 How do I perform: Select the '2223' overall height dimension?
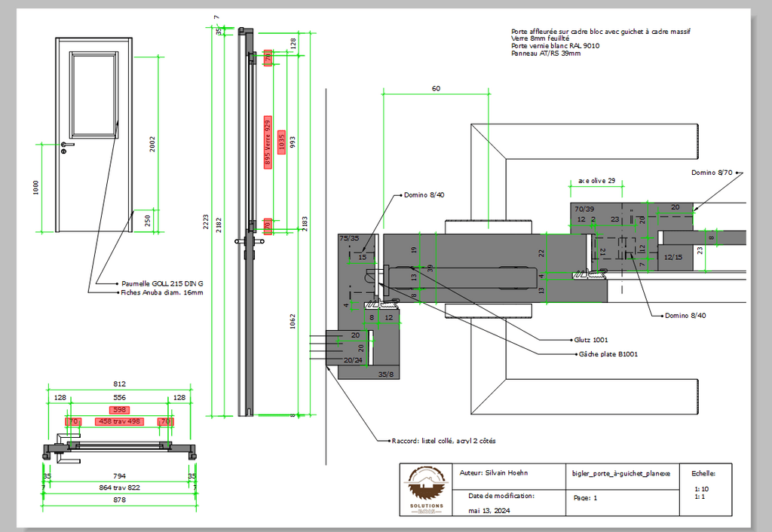point(206,222)
